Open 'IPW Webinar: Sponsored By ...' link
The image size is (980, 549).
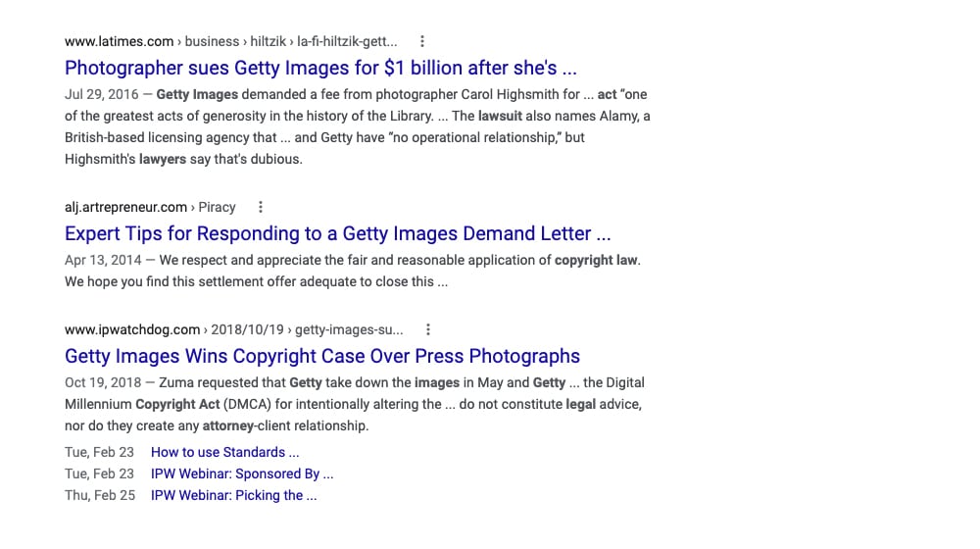[x=242, y=474]
